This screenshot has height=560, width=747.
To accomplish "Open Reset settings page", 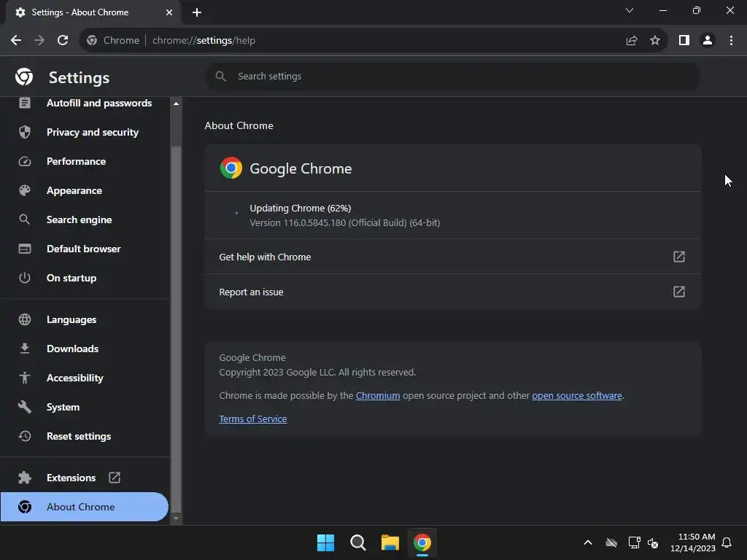I will 85,436.
